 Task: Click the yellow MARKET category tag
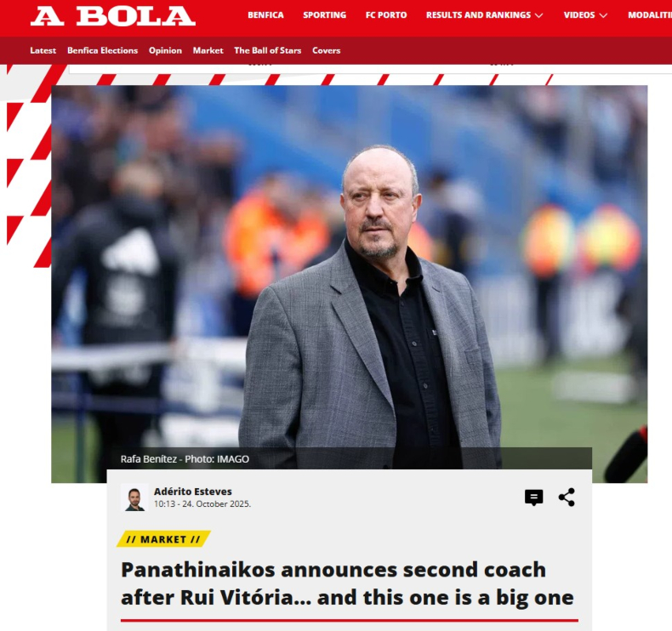tap(163, 539)
